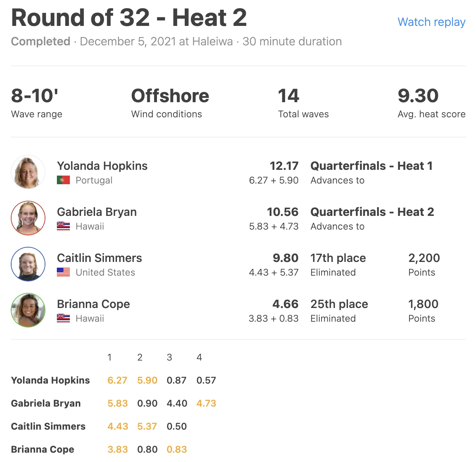Open Brianna Cope name in results list

[93, 304]
